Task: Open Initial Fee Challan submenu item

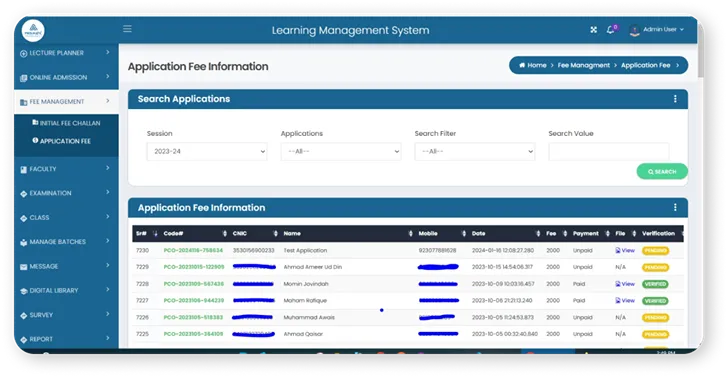Action: point(66,123)
